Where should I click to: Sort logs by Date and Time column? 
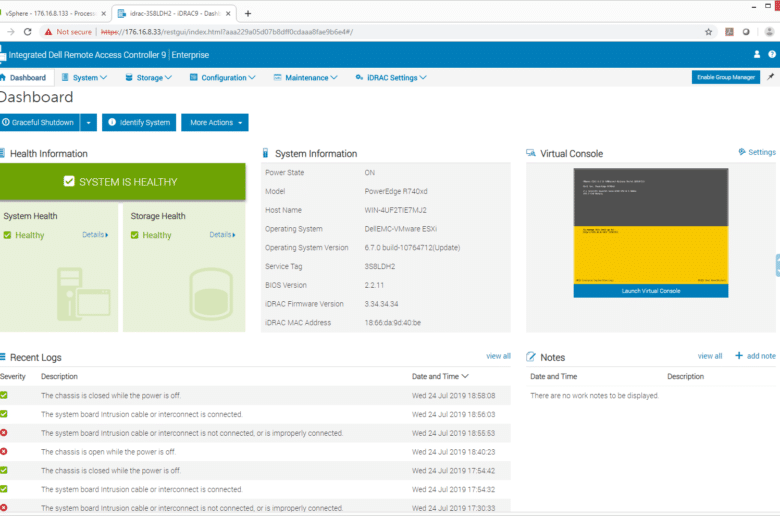pos(440,376)
